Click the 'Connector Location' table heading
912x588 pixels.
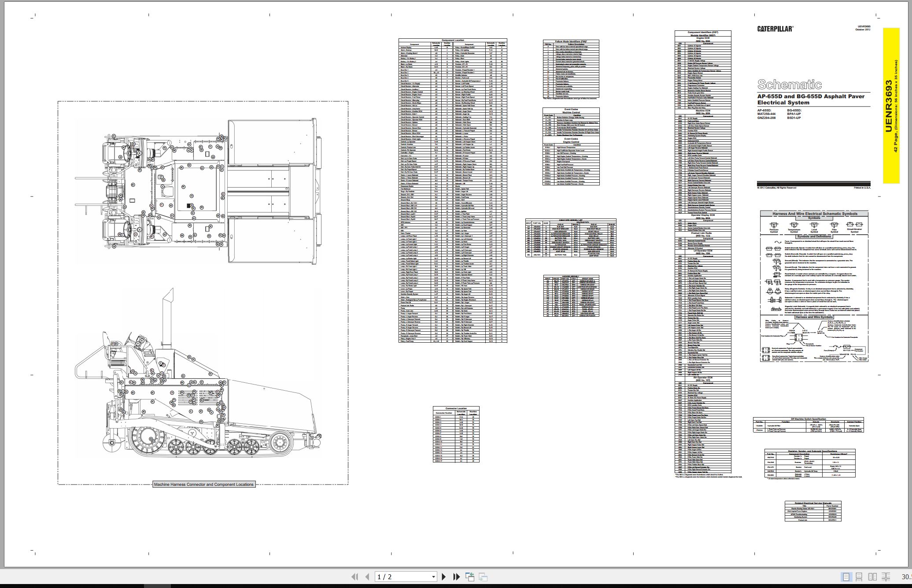pos(456,408)
